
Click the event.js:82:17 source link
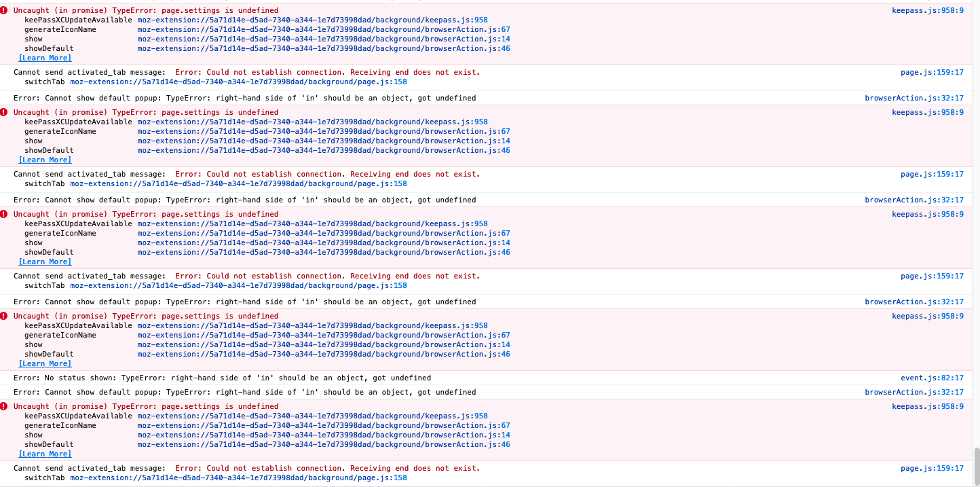pyautogui.click(x=932, y=378)
